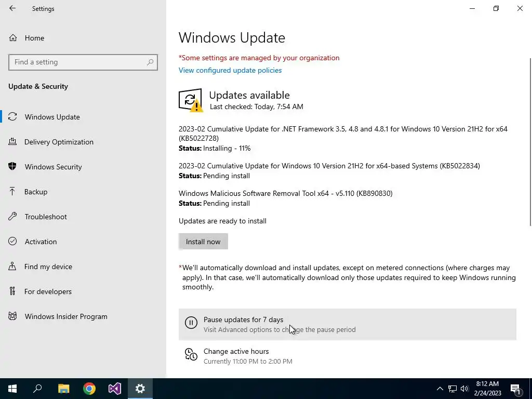Viewport: 532px width, 399px height.
Task: Open For developers page
Action: (x=83, y=291)
